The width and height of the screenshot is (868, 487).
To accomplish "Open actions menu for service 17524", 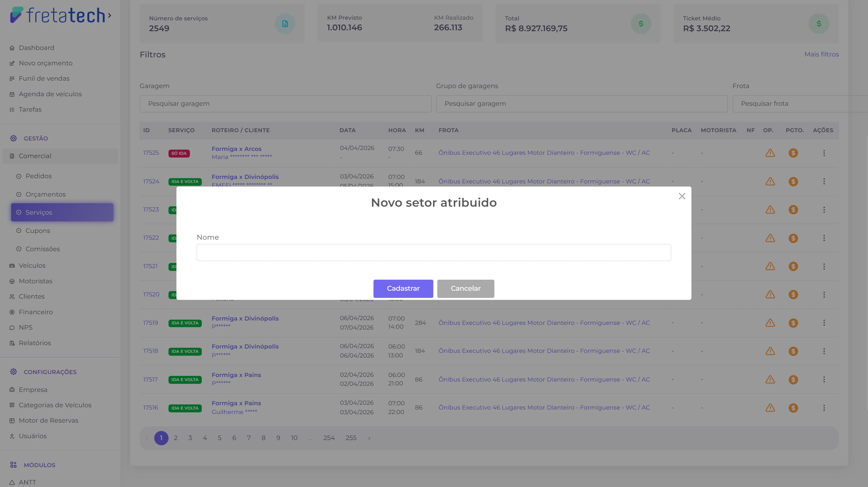I will [824, 181].
